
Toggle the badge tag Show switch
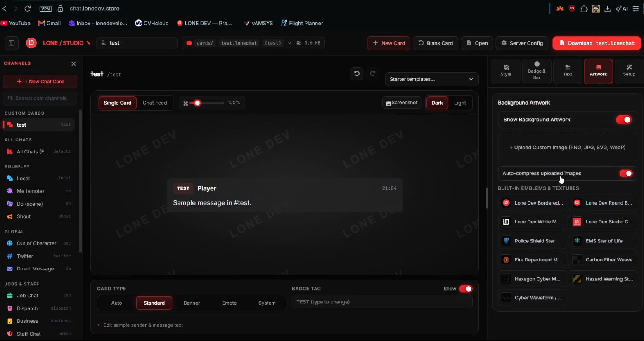[x=466, y=289]
